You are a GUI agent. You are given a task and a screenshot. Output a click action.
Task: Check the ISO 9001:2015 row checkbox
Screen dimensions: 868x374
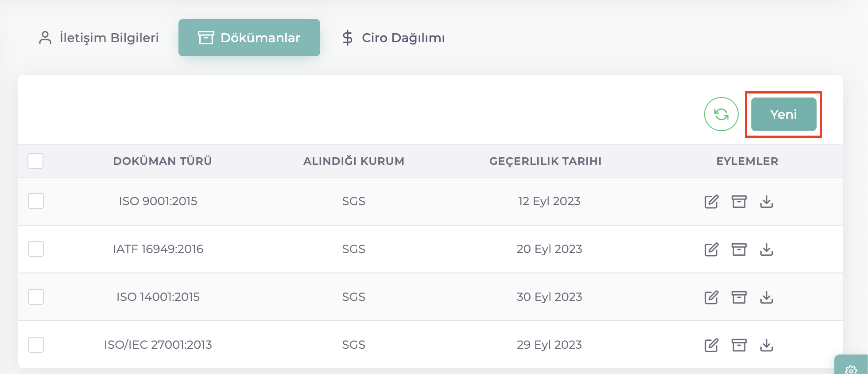pos(36,201)
